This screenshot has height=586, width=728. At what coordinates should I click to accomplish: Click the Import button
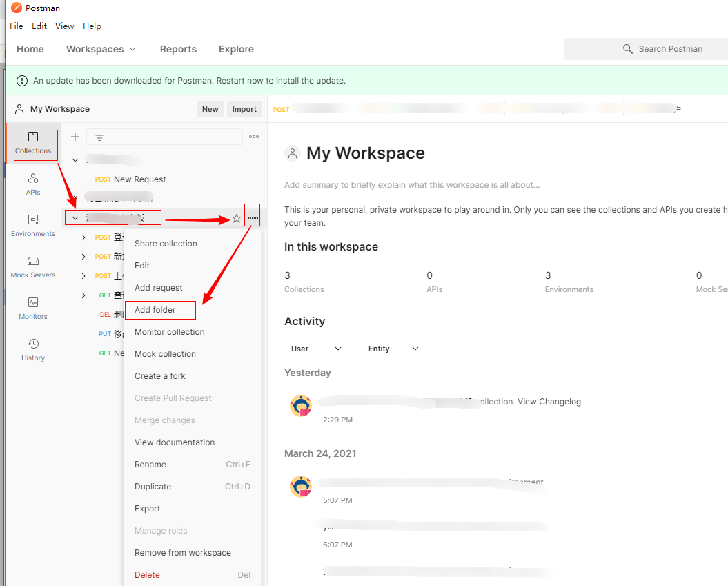pos(244,109)
